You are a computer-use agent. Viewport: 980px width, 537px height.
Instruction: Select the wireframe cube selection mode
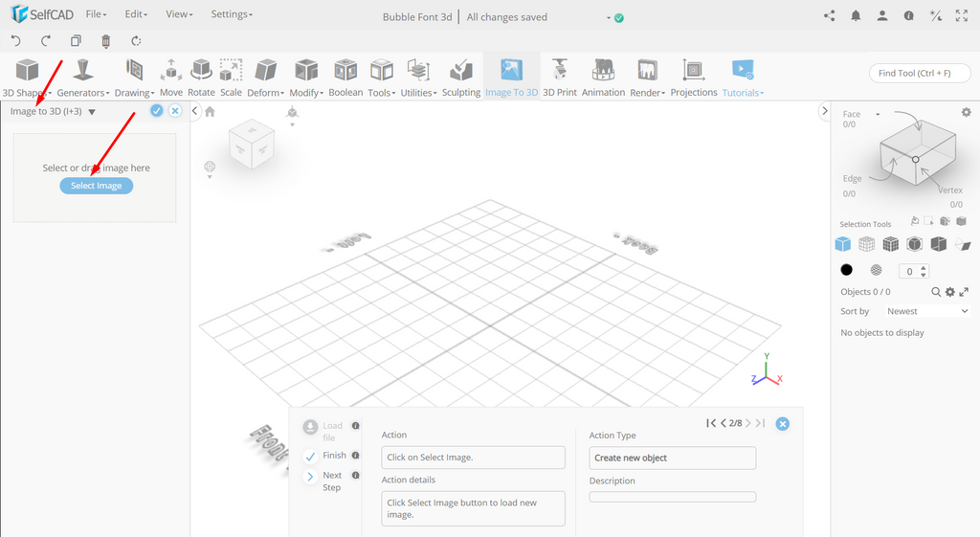tap(866, 244)
